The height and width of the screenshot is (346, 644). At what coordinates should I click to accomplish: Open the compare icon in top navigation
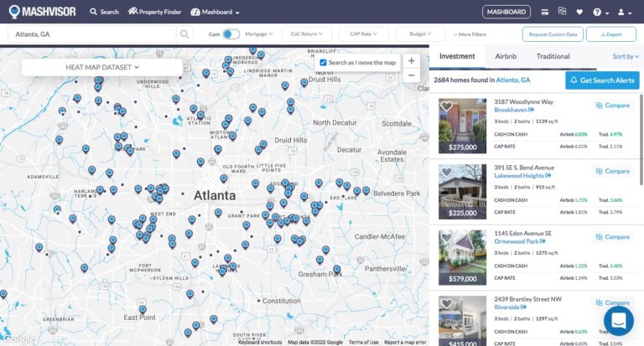point(562,12)
